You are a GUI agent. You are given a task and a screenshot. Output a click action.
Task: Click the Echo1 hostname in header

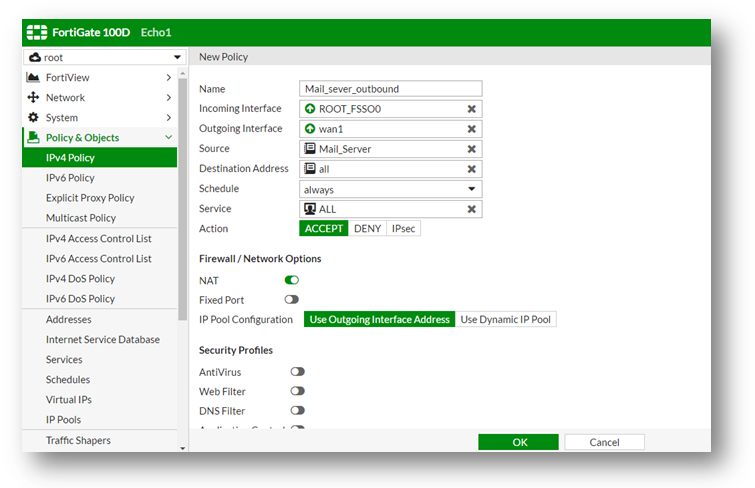pos(156,32)
